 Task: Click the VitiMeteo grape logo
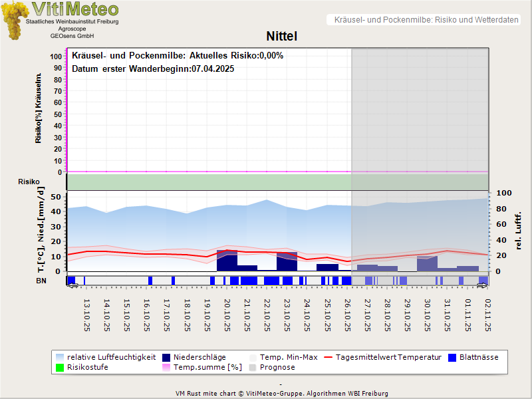pyautogui.click(x=13, y=20)
